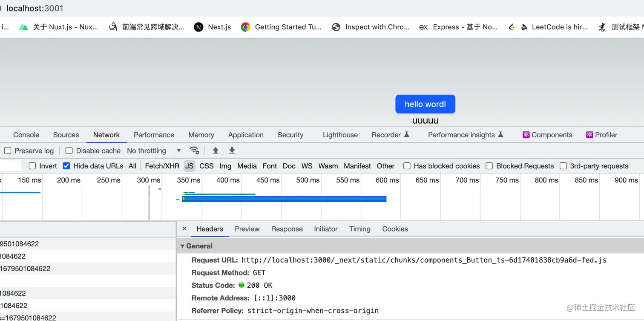Viewport: 644px width, 321px height.
Task: Open the No throttling dropdown
Action: [154, 150]
